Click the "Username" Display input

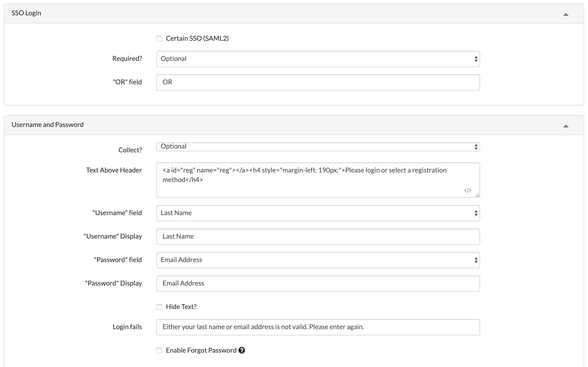pyautogui.click(x=318, y=237)
